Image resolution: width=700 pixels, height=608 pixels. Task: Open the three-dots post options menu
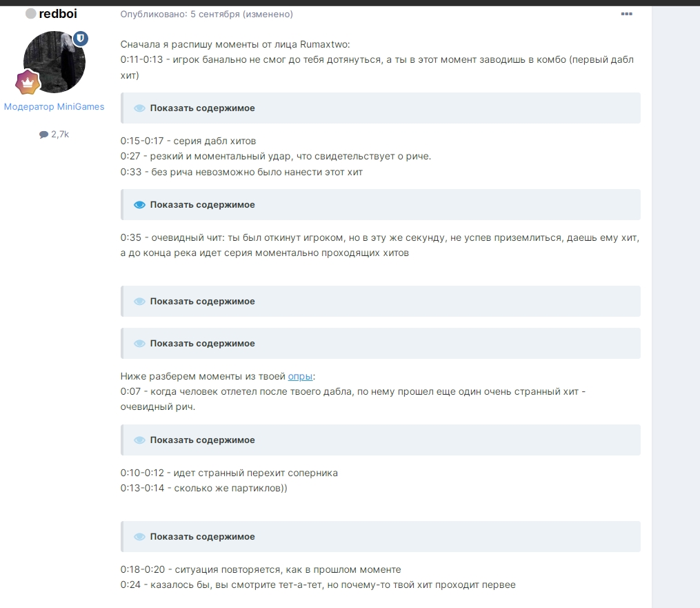click(626, 14)
